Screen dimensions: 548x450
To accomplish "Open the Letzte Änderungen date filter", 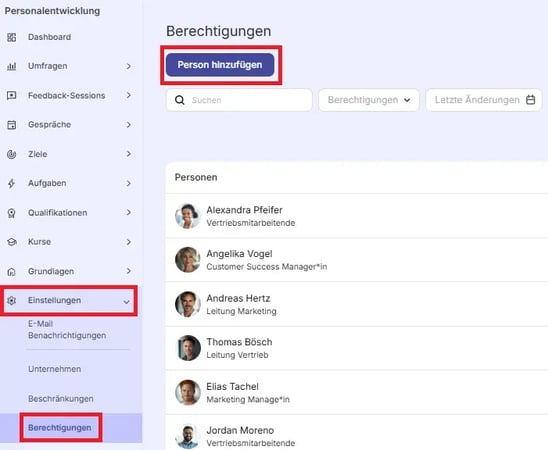I will [x=484, y=100].
